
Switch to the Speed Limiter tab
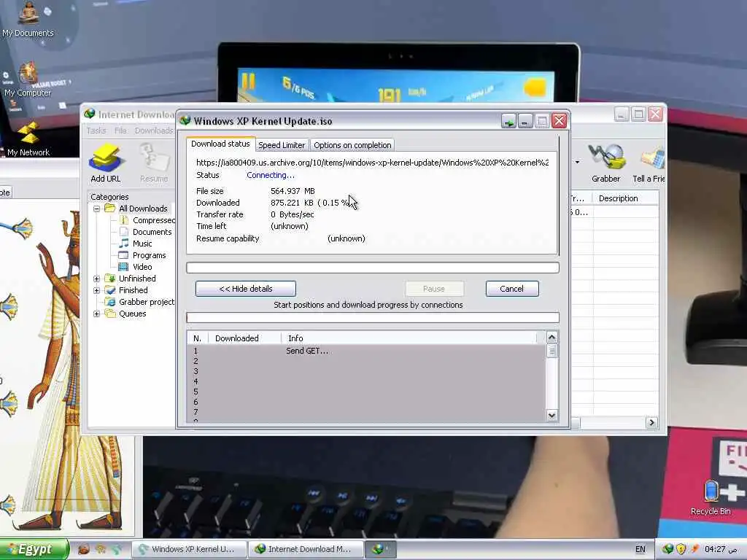(282, 145)
